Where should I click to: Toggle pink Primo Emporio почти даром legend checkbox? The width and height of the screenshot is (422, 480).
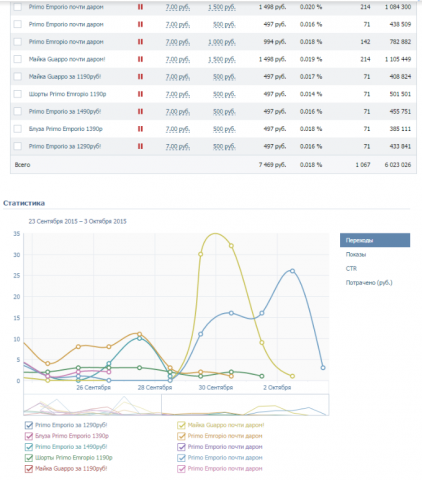pos(181,469)
